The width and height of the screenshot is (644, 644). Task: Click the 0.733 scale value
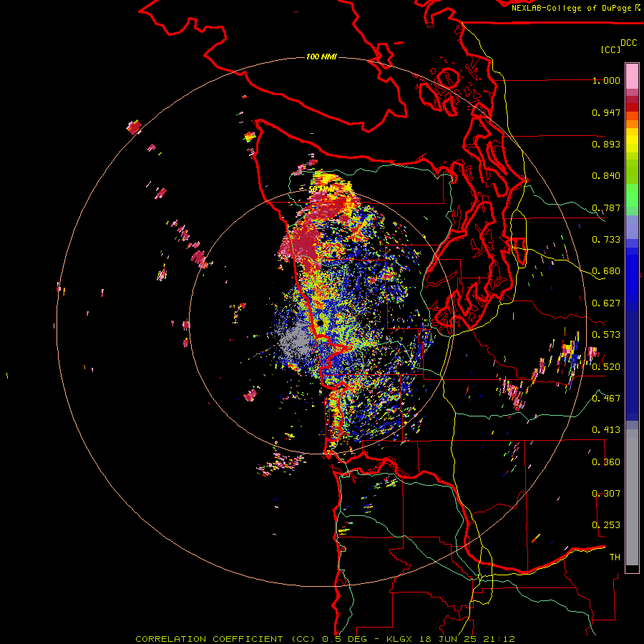coord(606,240)
